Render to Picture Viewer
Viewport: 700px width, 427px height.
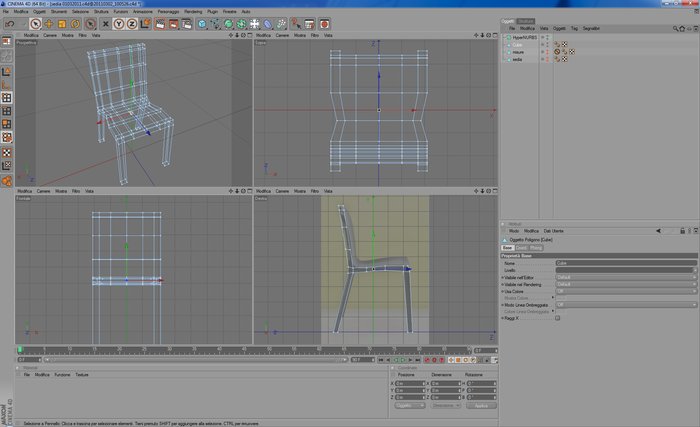coord(173,24)
